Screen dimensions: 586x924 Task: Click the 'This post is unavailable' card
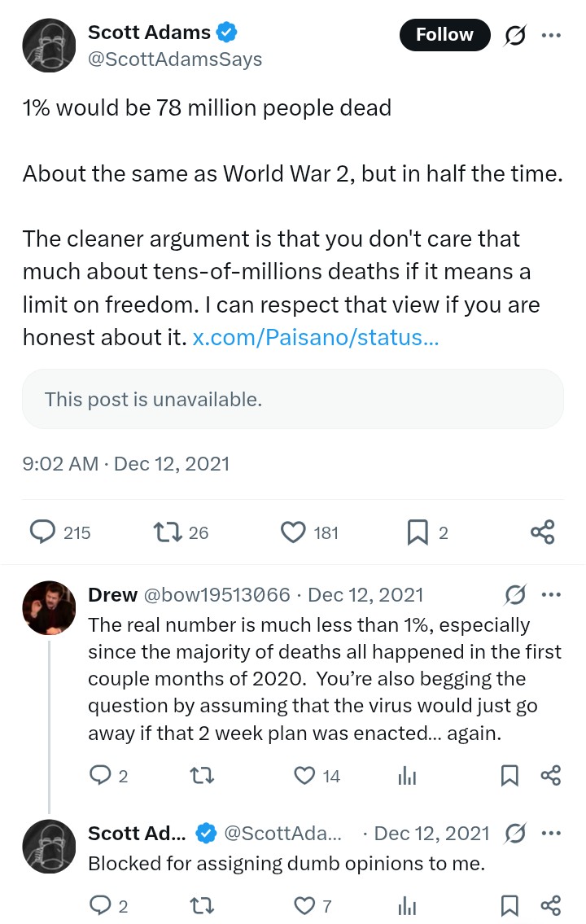[293, 399]
